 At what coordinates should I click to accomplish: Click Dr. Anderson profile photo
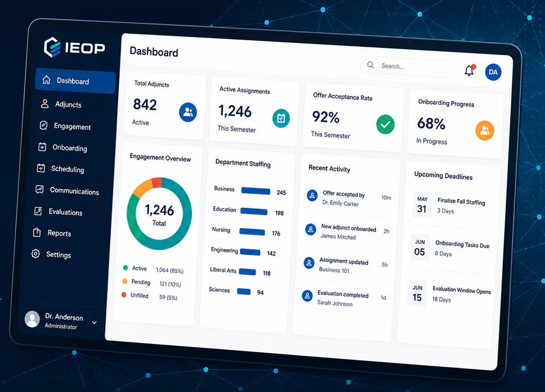click(32, 319)
